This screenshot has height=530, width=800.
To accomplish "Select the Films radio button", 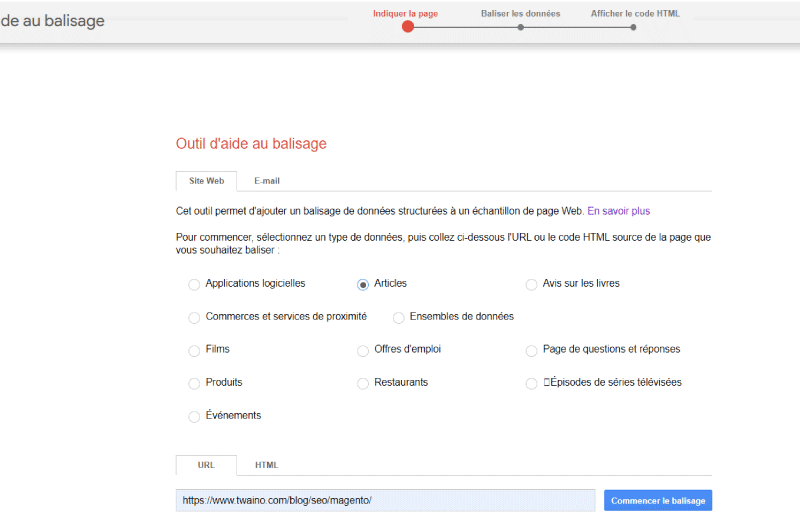I will [x=194, y=351].
